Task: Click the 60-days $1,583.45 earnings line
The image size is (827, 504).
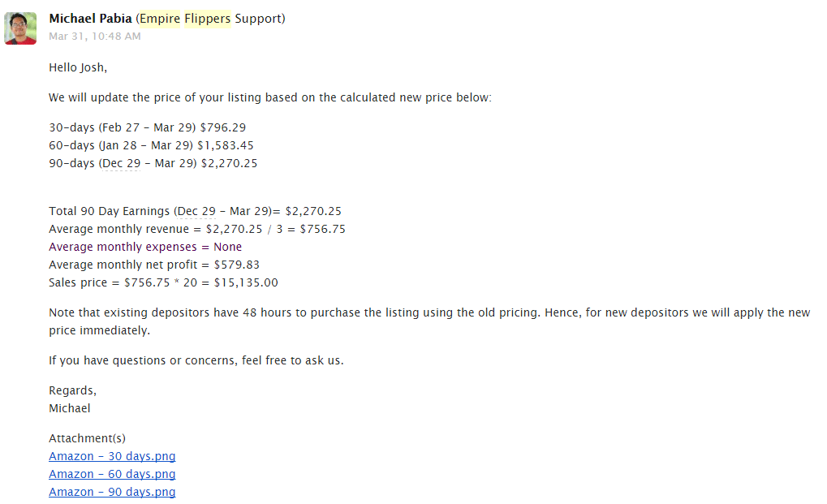Action: pyautogui.click(x=151, y=145)
